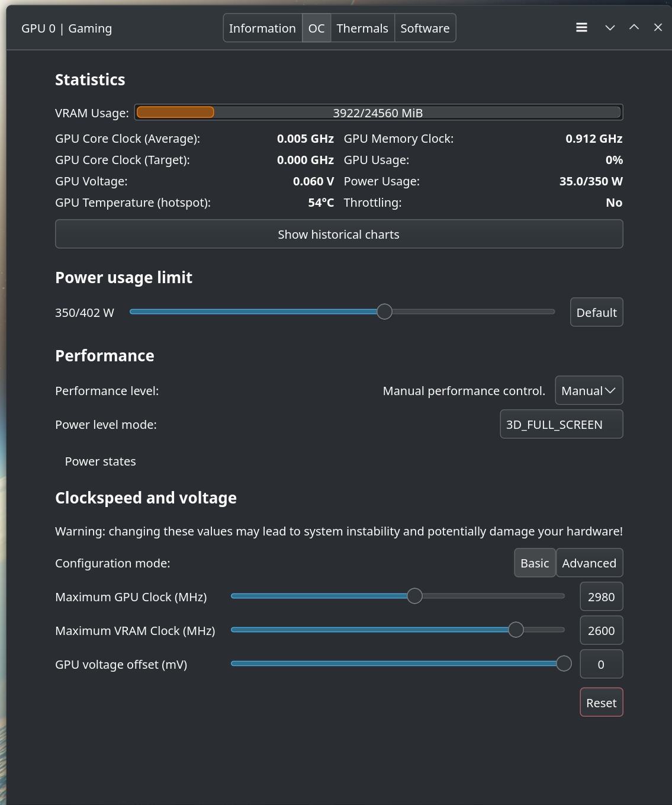Click the upward chevron window icon
The image size is (672, 805).
pos(634,27)
